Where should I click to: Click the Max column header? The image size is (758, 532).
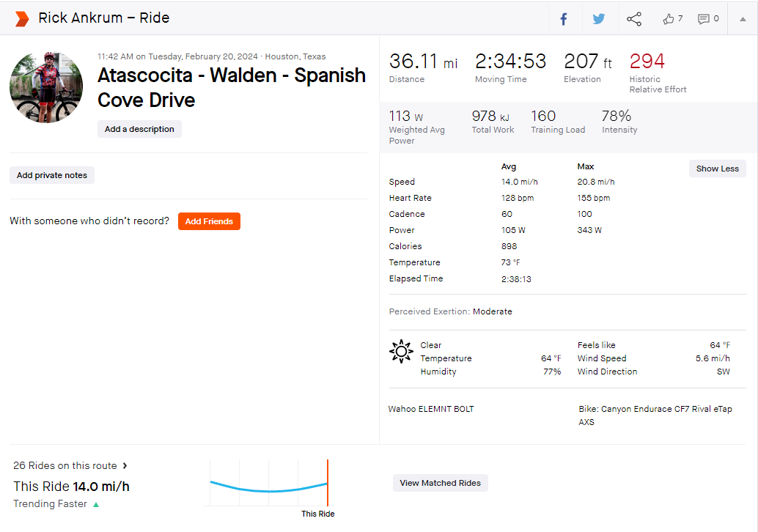coord(585,166)
